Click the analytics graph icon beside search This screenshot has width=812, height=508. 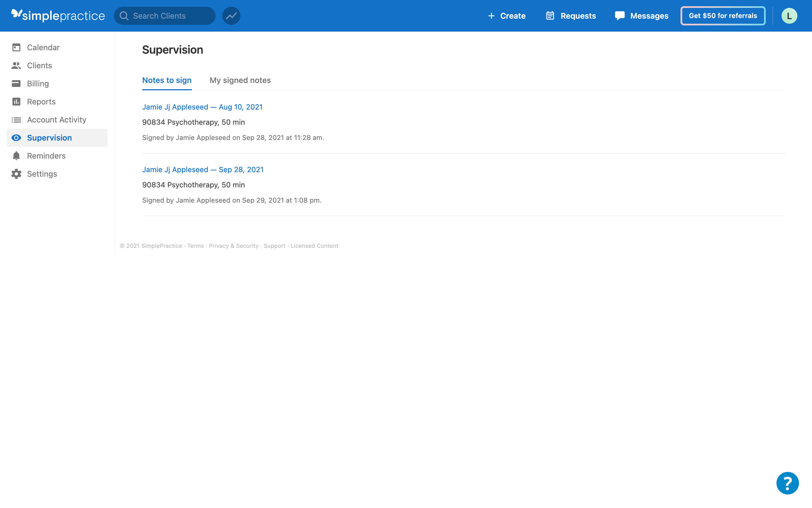click(x=231, y=16)
